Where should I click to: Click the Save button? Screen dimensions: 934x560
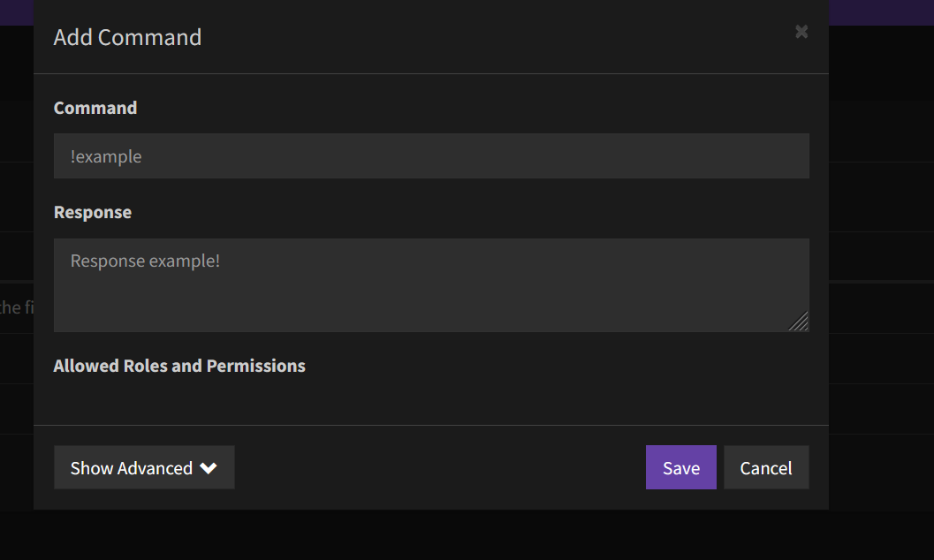pyautogui.click(x=680, y=467)
